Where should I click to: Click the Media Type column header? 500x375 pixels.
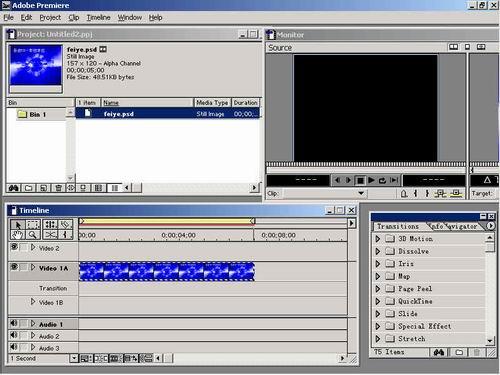(x=212, y=103)
